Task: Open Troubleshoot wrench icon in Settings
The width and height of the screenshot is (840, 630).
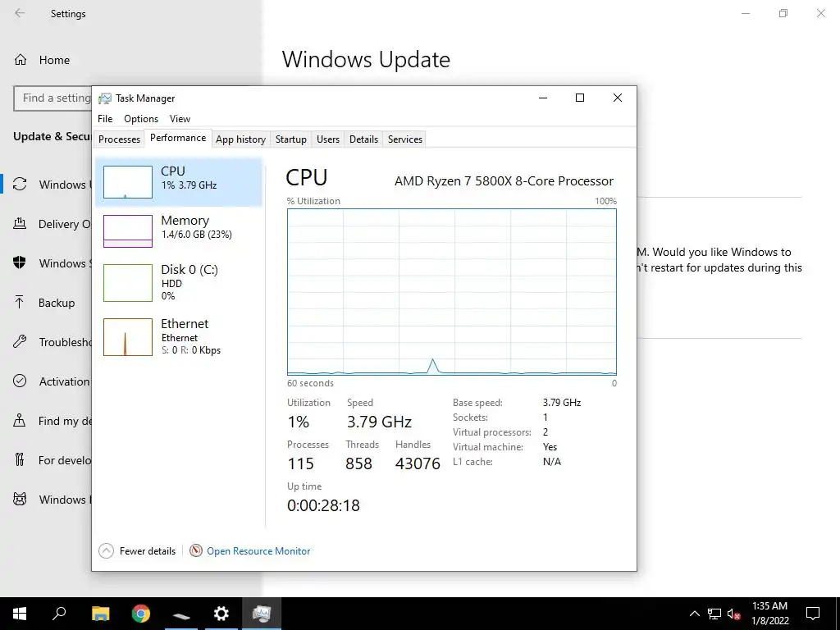Action: point(20,342)
